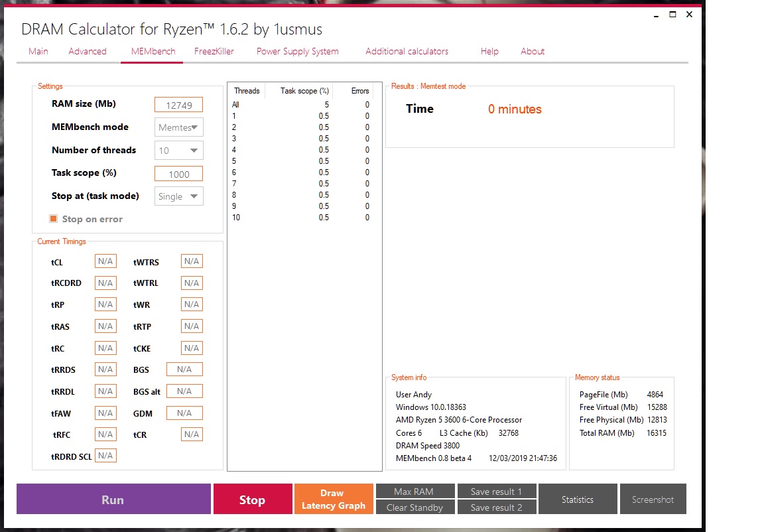Click Draw Latency Graph button

point(334,499)
